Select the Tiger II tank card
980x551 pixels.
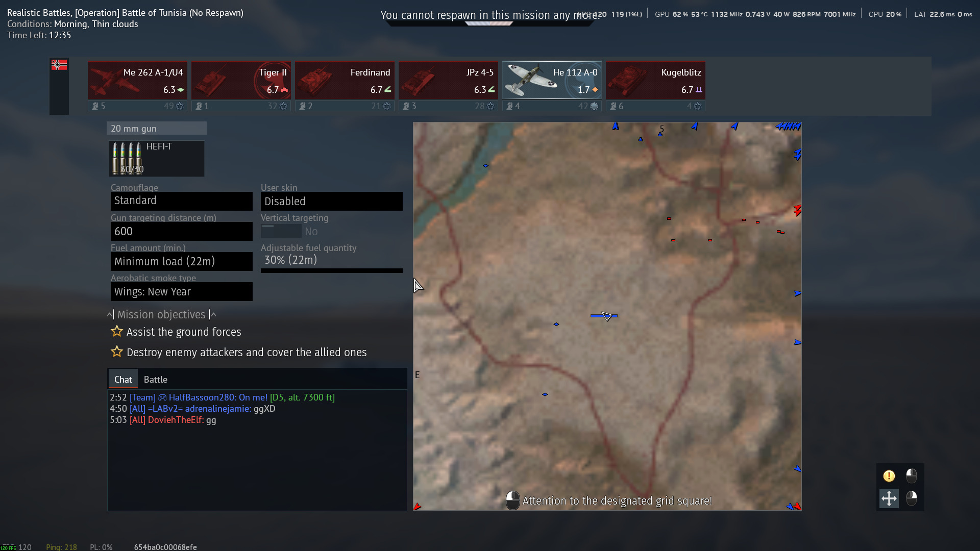pos(241,81)
